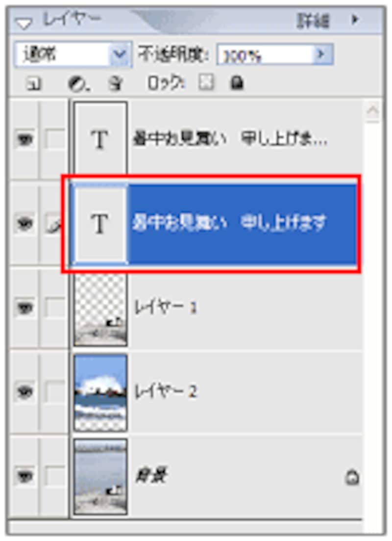Hide the レイヤー 1 layer

pos(24,308)
